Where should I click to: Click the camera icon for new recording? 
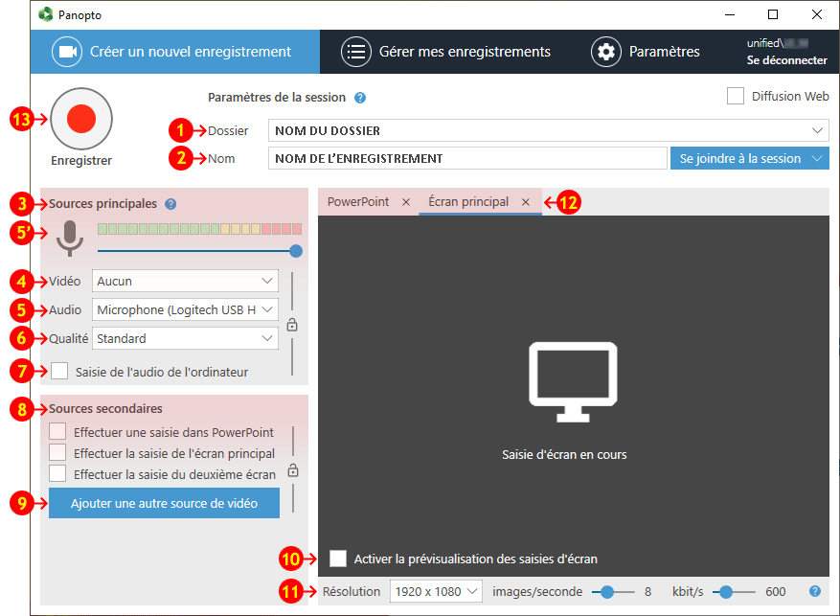tap(67, 52)
